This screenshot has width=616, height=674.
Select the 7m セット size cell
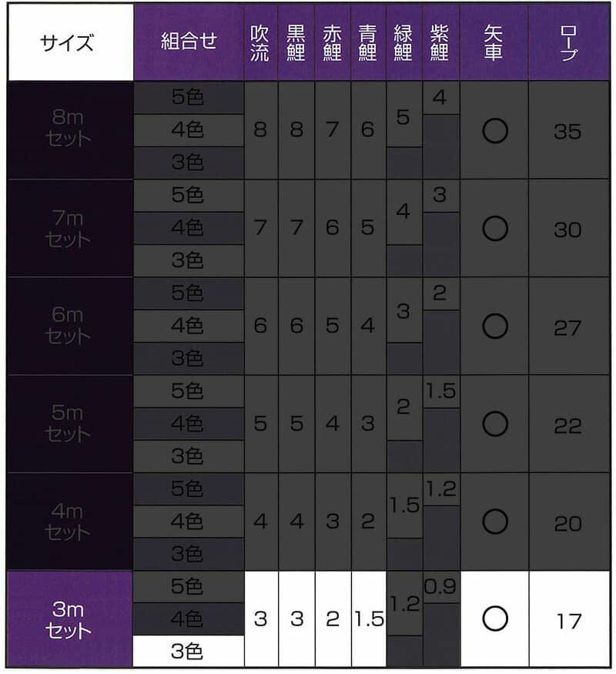click(69, 229)
